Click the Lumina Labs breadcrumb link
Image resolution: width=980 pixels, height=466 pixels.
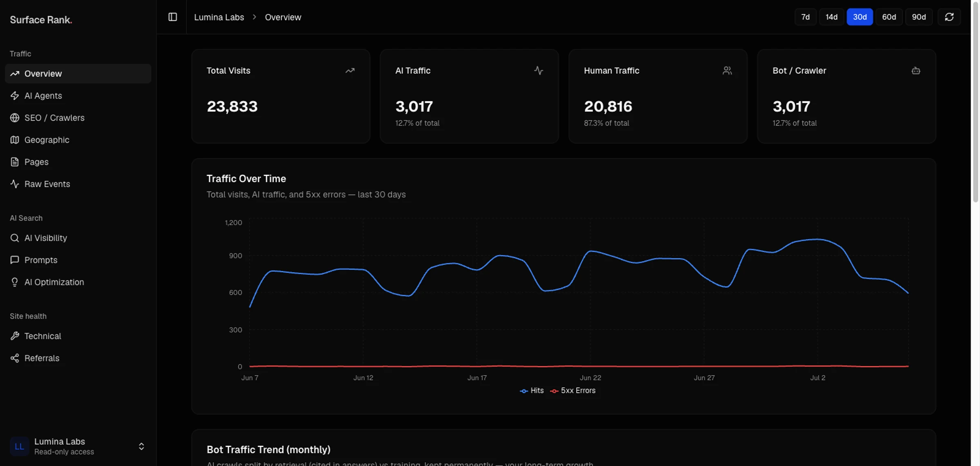click(x=219, y=17)
